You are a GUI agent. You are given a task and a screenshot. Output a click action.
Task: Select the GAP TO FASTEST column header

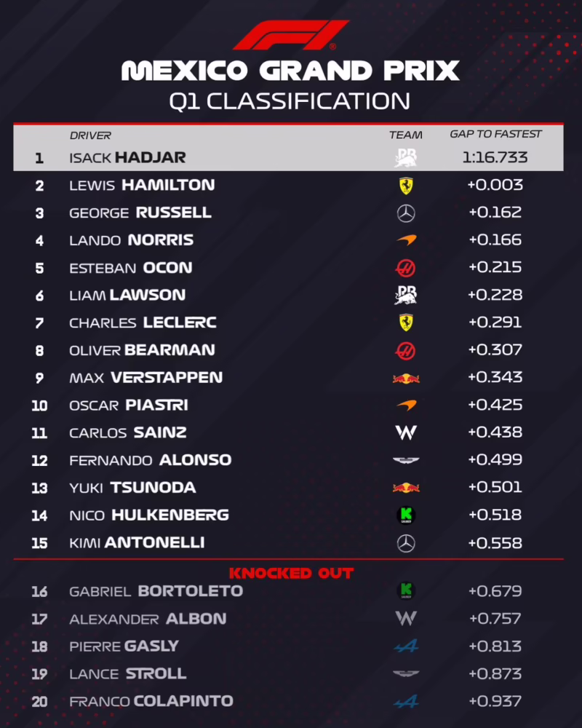(x=495, y=134)
